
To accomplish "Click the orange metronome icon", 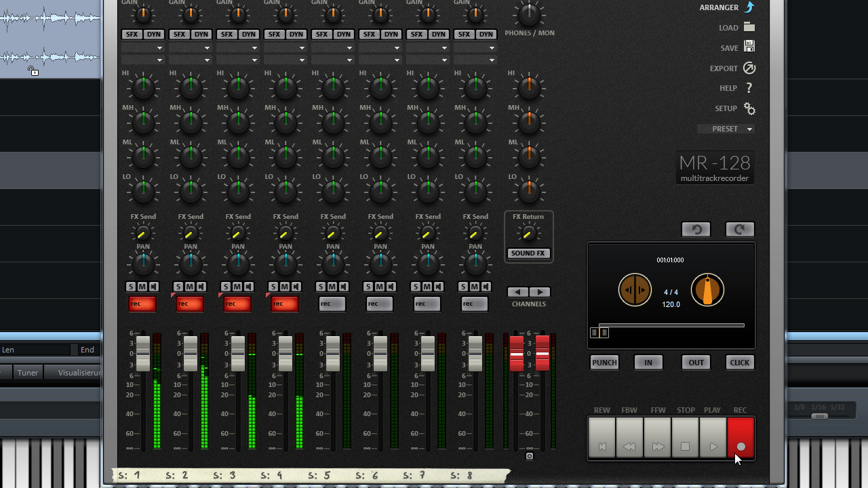I will [707, 290].
